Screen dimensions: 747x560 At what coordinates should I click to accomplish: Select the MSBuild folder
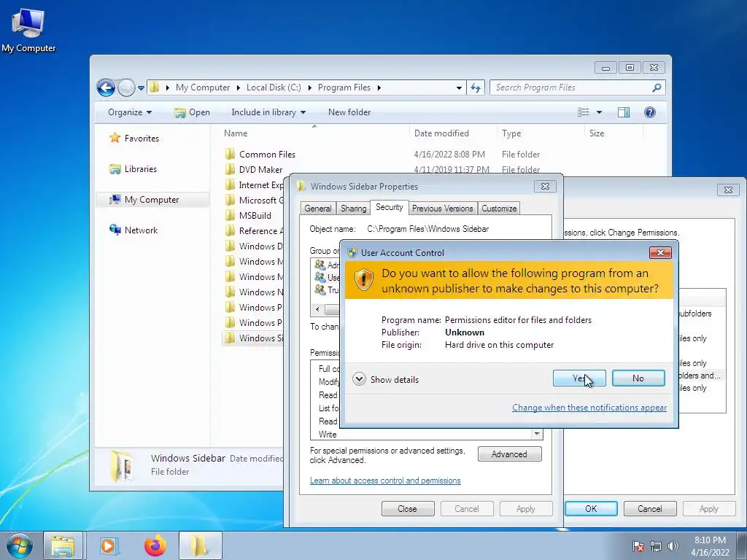255,215
